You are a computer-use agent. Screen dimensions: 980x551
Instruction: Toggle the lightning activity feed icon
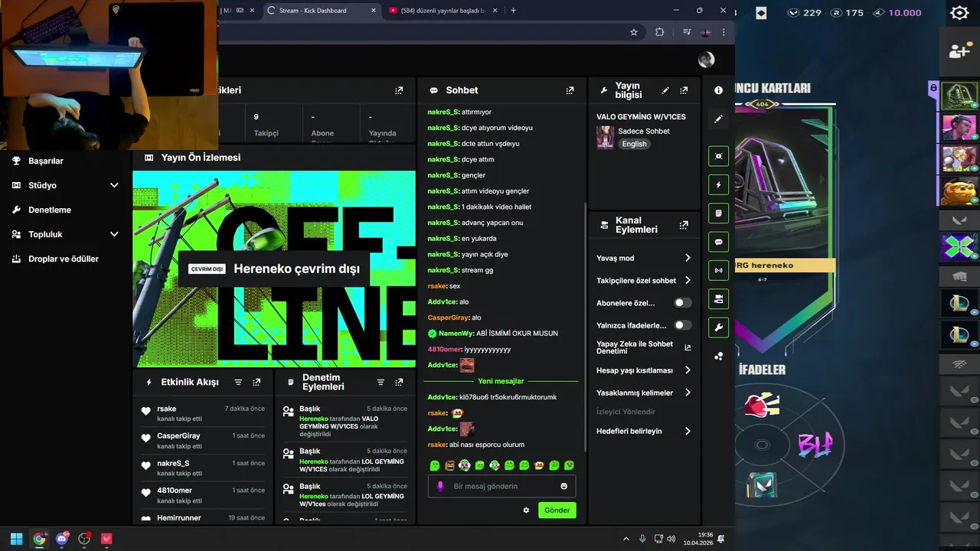pyautogui.click(x=718, y=184)
